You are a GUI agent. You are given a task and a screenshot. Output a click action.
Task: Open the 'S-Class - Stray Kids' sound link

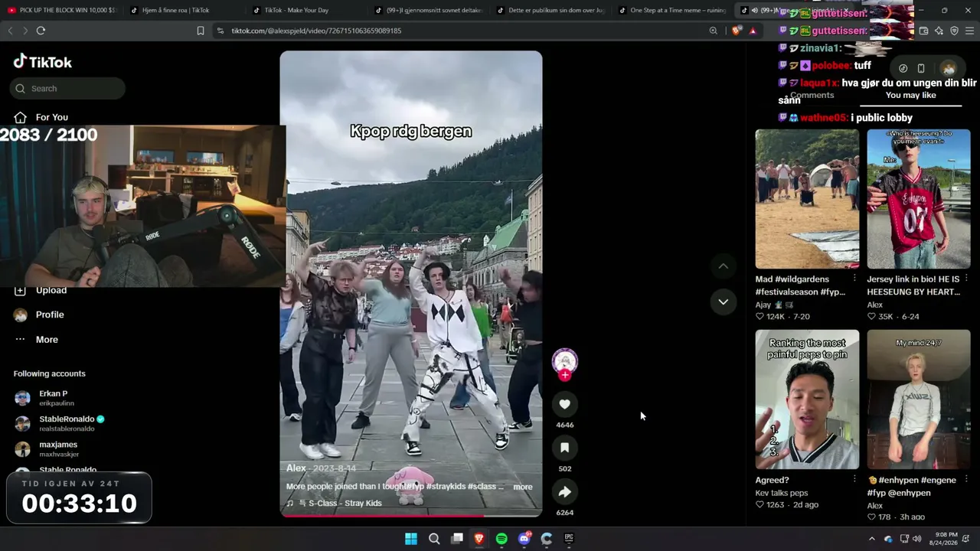(345, 504)
